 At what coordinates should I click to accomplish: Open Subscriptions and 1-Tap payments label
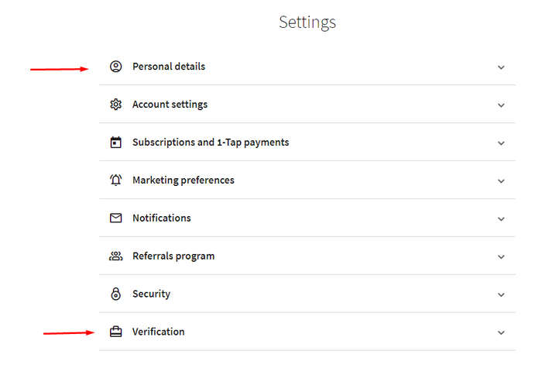[211, 143]
